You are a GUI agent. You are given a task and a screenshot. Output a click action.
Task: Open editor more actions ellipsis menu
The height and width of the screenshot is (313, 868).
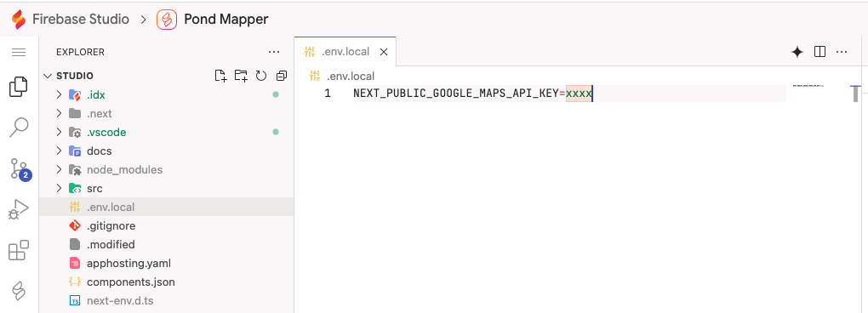coord(842,52)
